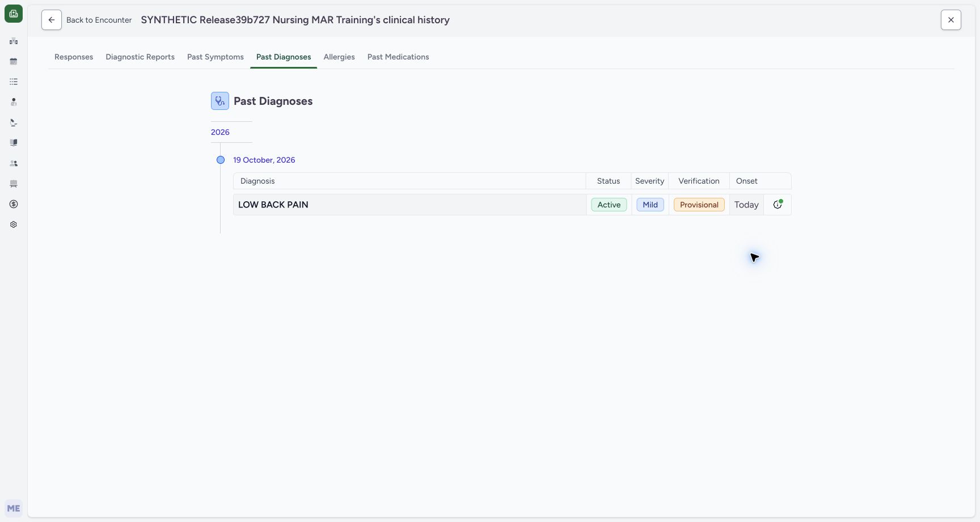Click the green hospital logo icon
The height and width of the screenshot is (522, 980).
pyautogui.click(x=14, y=14)
